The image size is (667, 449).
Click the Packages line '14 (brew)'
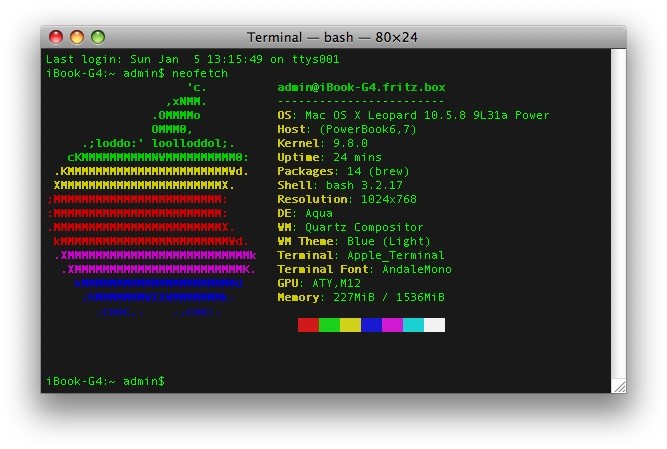(x=343, y=171)
